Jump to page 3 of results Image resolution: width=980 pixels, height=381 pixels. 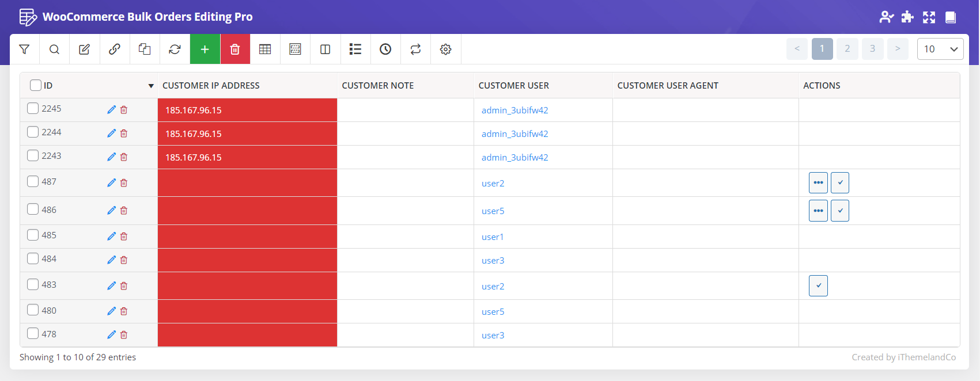tap(872, 49)
